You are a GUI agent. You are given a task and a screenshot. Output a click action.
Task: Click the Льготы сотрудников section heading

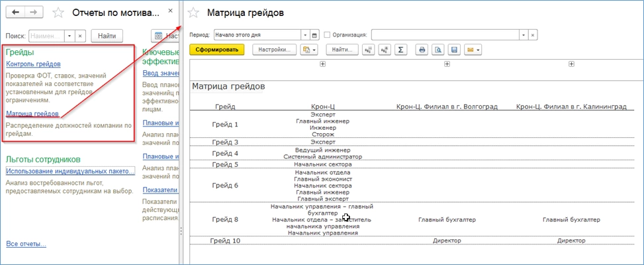[x=43, y=160]
